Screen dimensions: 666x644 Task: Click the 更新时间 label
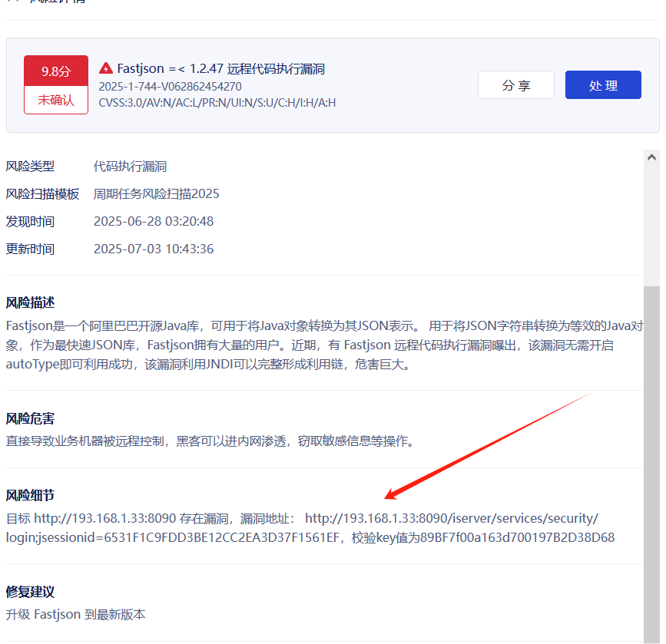30,249
